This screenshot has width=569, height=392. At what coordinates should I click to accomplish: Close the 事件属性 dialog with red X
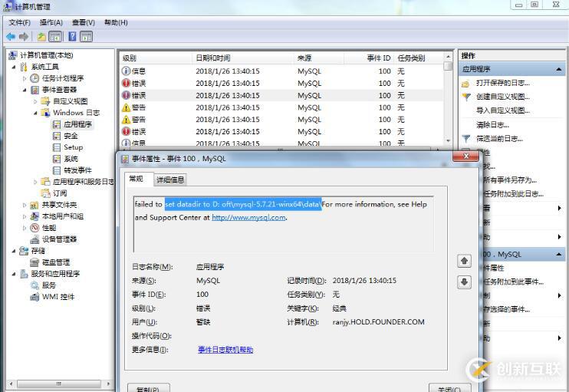pos(466,156)
